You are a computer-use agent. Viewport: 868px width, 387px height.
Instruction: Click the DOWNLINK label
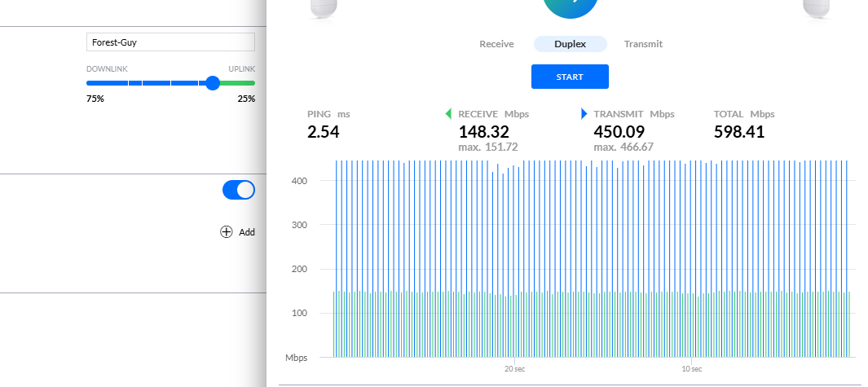point(107,69)
